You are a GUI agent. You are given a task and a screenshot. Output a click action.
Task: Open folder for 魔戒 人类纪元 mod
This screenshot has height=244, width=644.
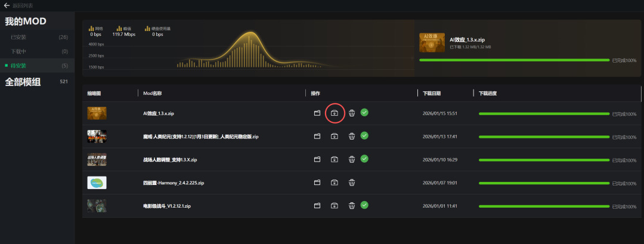point(317,136)
